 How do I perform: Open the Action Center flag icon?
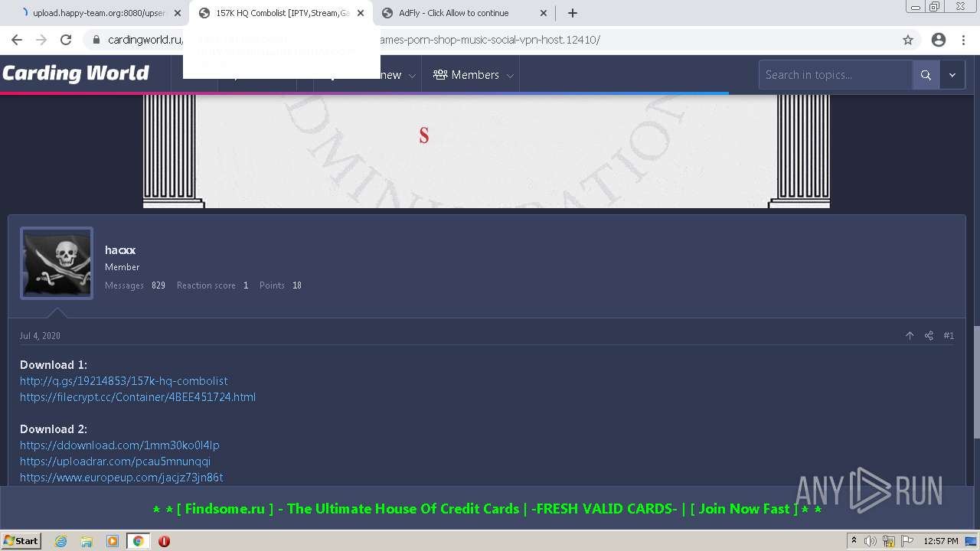tap(906, 541)
